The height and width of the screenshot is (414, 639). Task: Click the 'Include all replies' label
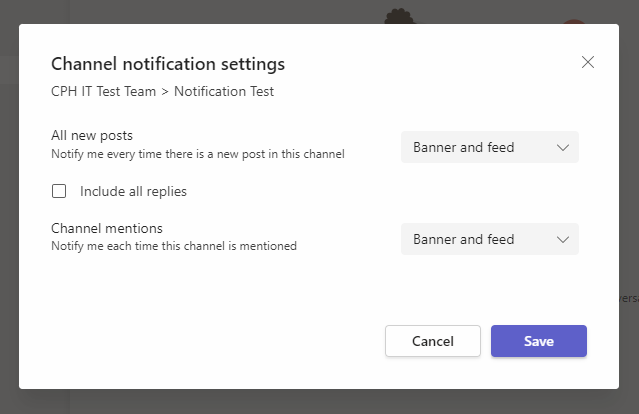[133, 191]
